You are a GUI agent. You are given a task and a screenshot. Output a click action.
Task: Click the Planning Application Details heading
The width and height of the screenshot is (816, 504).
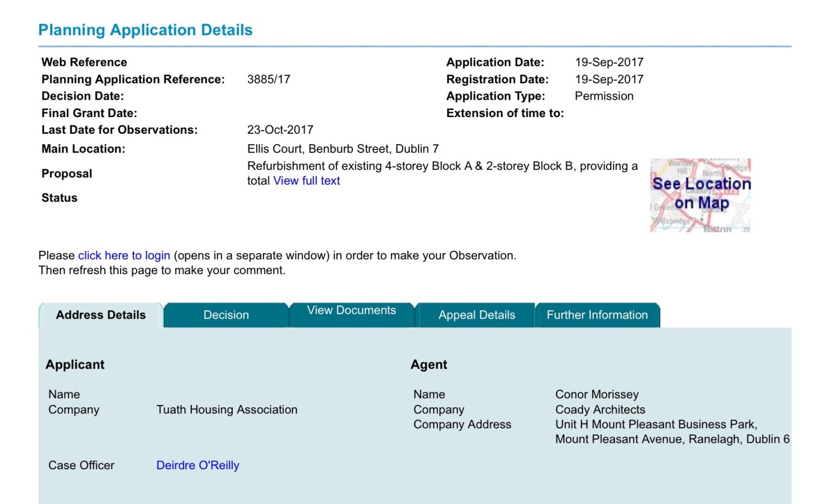point(145,30)
